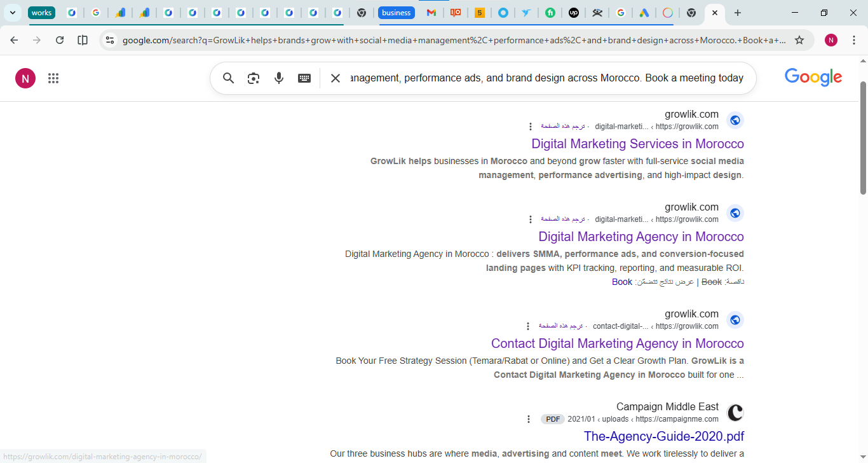The image size is (868, 463).
Task: Click the search magnifier icon
Action: (x=229, y=78)
